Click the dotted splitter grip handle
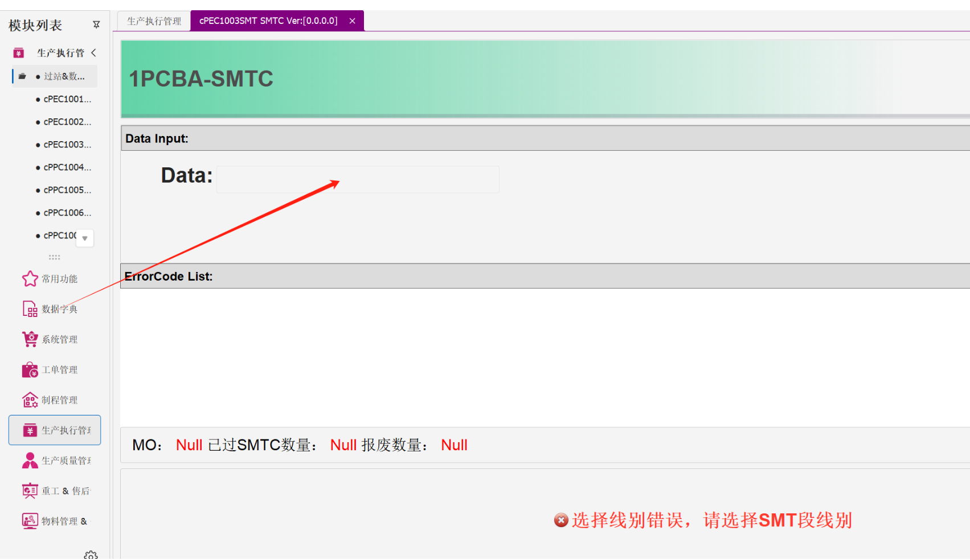 click(55, 257)
